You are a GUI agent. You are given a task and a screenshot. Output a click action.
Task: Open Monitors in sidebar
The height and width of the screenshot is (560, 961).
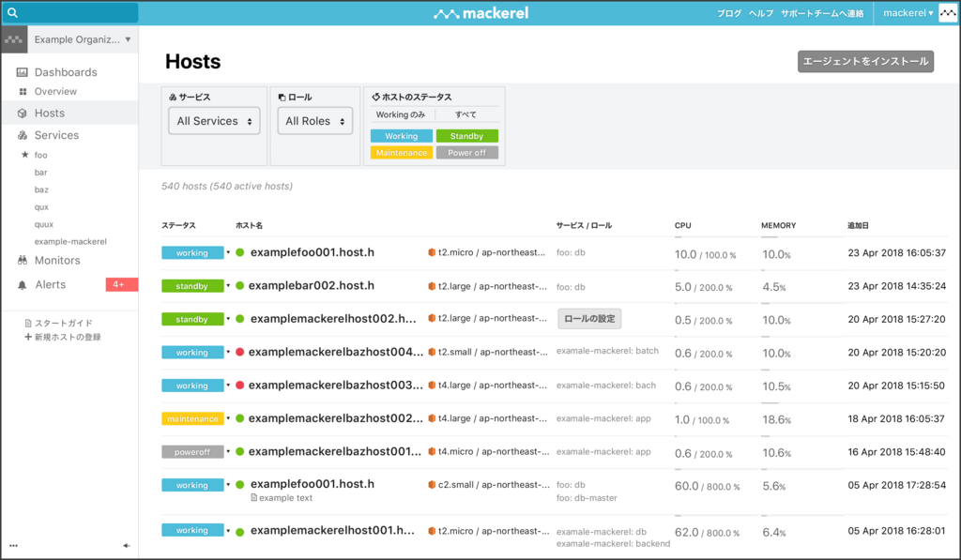[57, 261]
